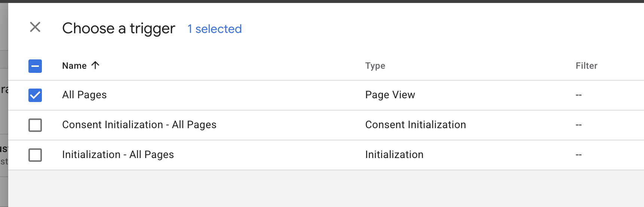644x207 pixels.
Task: Select the All Pages trigger name
Action: [85, 95]
